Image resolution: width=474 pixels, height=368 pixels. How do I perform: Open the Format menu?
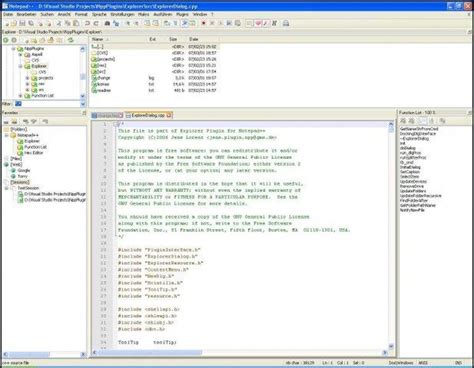81,15
